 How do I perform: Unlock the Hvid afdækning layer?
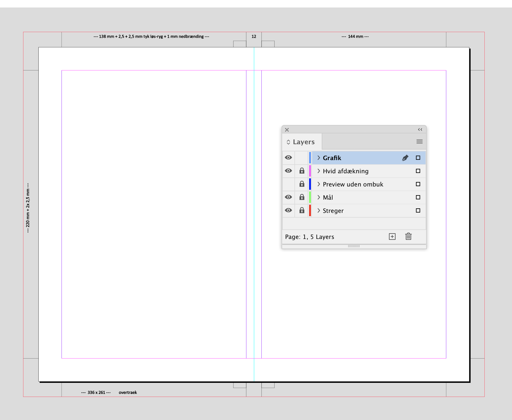click(302, 171)
